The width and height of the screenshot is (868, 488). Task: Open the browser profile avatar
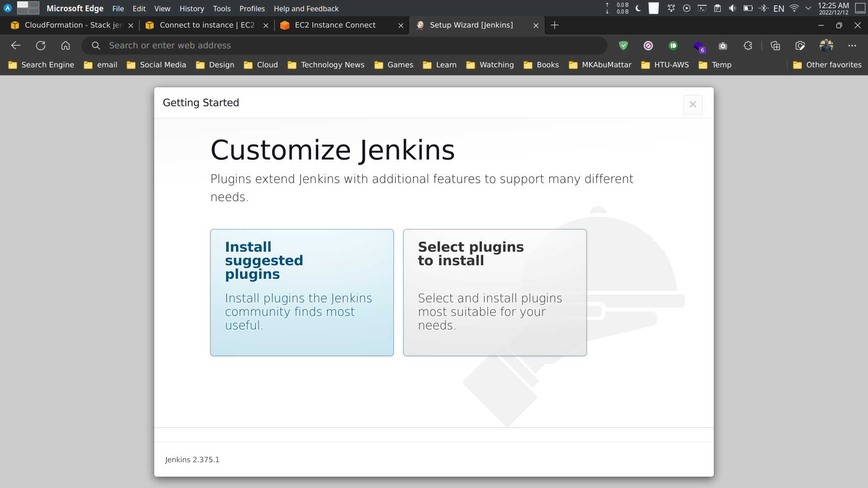click(827, 46)
